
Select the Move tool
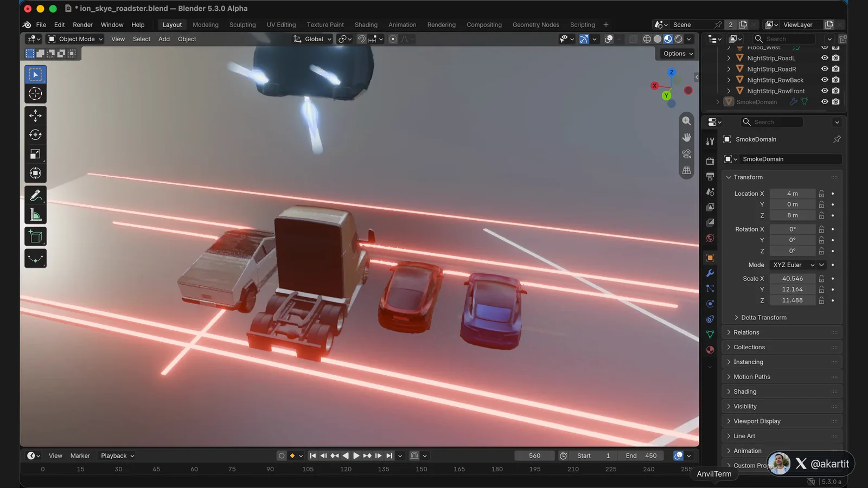click(35, 115)
